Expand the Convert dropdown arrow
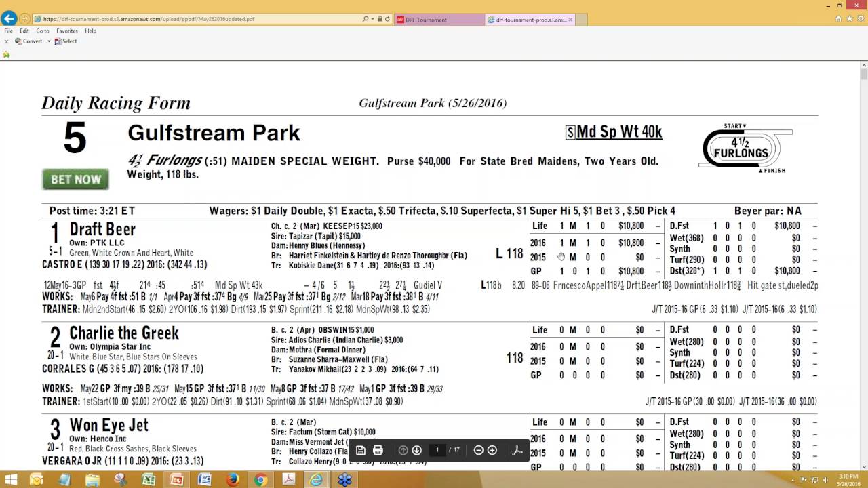Image resolution: width=868 pixels, height=488 pixels. point(49,41)
